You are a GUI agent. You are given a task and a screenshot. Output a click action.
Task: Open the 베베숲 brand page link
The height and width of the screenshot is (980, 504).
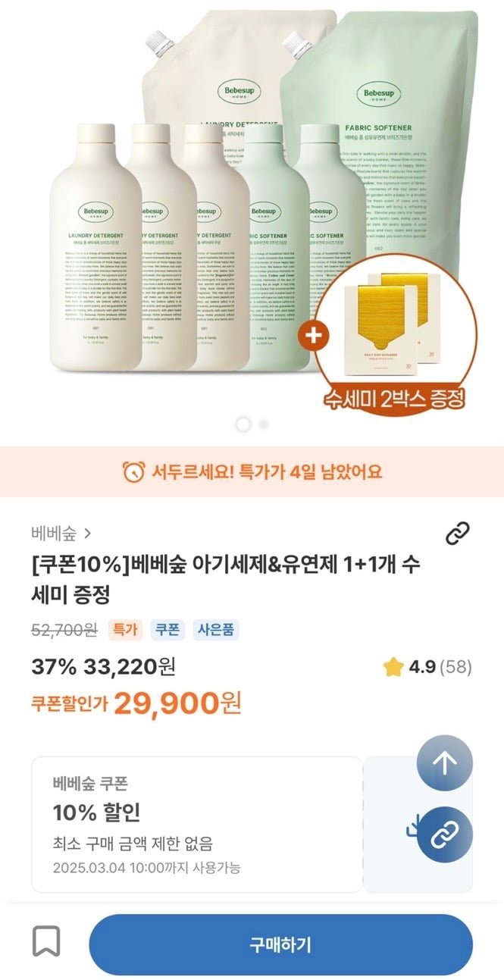coord(55,534)
